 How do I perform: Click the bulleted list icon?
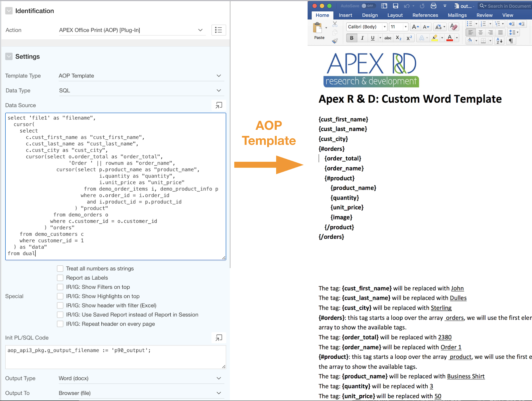469,24
